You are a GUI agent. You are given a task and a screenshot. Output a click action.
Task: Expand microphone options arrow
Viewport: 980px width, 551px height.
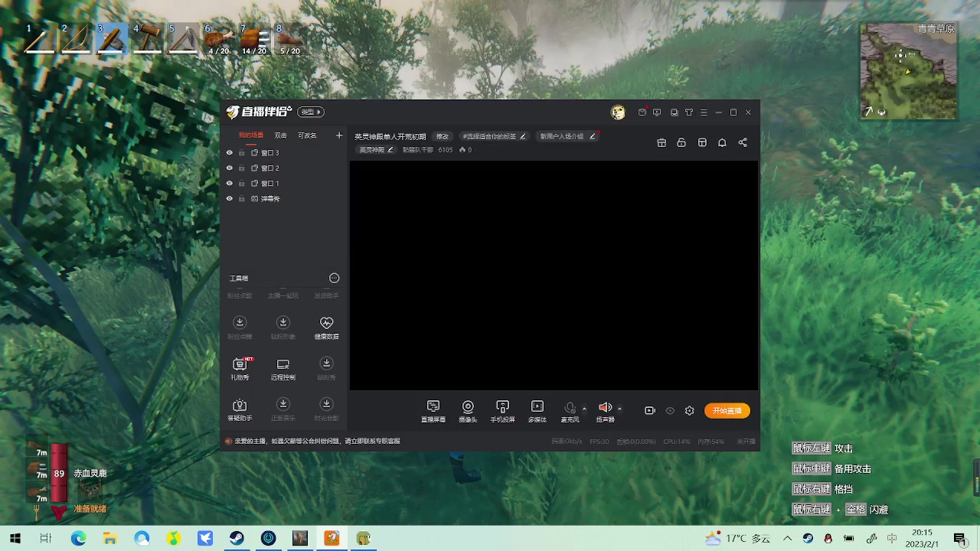pyautogui.click(x=585, y=408)
